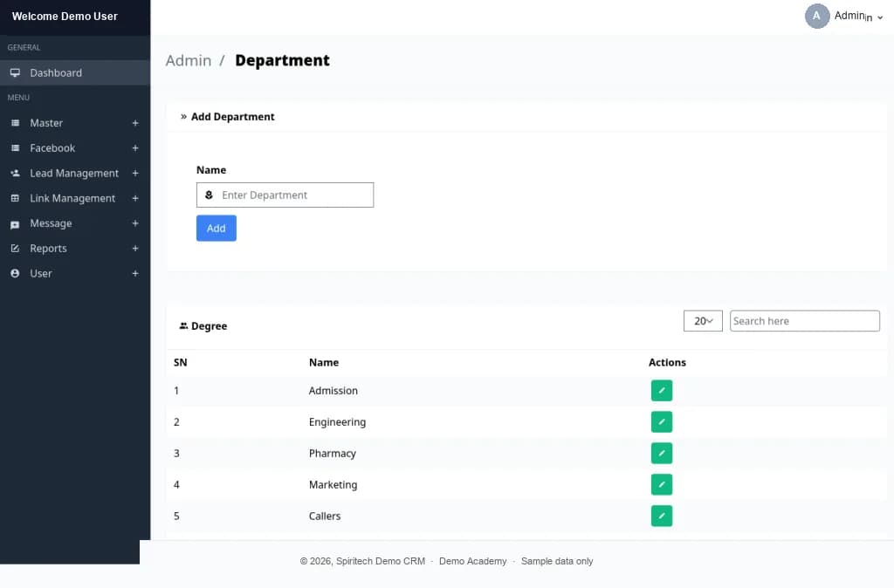Click the Spiritech Demo CRM footer text
This screenshot has height=588, width=894.
coord(381,561)
